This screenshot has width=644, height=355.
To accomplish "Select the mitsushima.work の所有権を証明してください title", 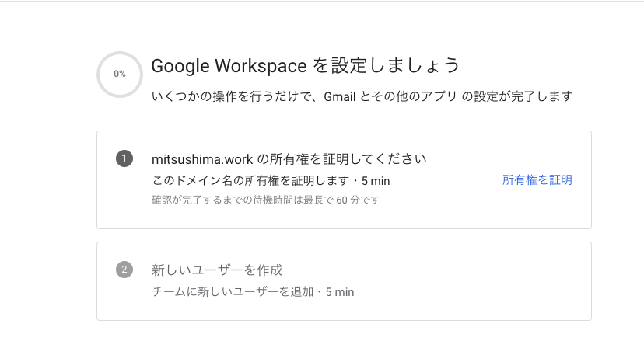I will coord(289,158).
